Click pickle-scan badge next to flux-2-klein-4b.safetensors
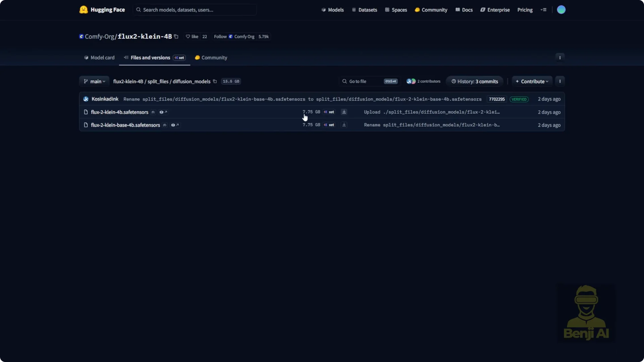 click(x=153, y=112)
